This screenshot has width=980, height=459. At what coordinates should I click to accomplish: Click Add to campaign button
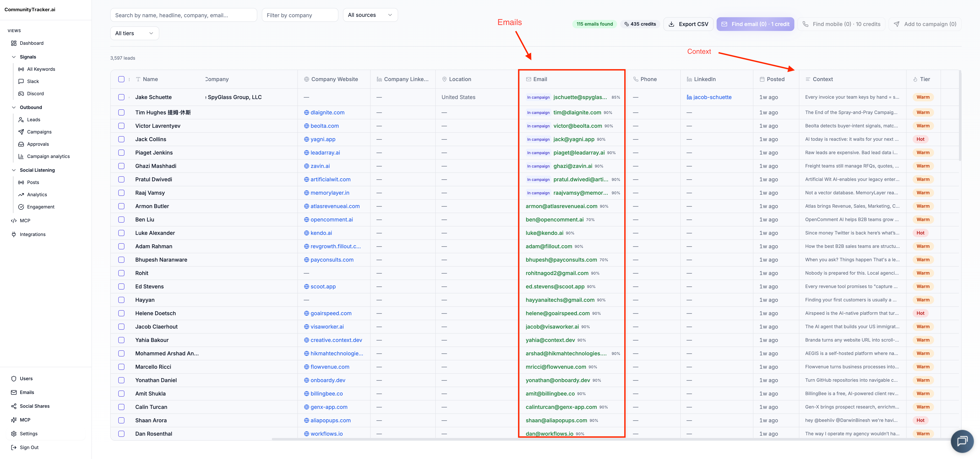click(x=925, y=24)
